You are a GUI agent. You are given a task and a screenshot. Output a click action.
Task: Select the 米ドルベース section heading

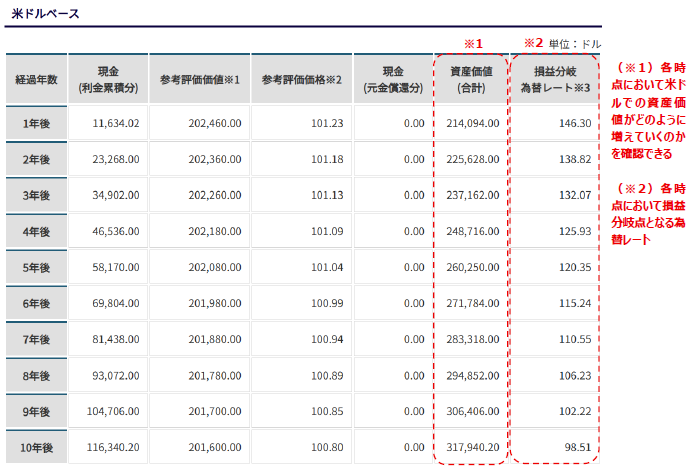coord(45,14)
